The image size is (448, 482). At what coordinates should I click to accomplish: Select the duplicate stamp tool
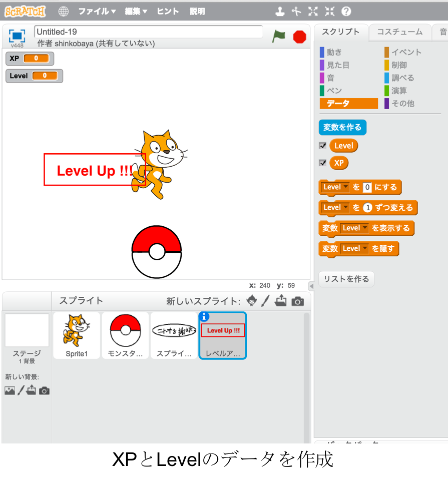click(x=280, y=12)
